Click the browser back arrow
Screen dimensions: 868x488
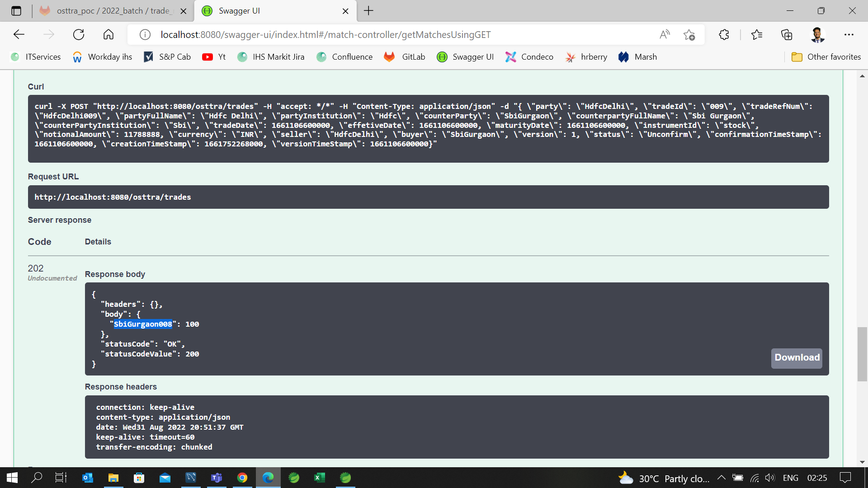point(19,35)
